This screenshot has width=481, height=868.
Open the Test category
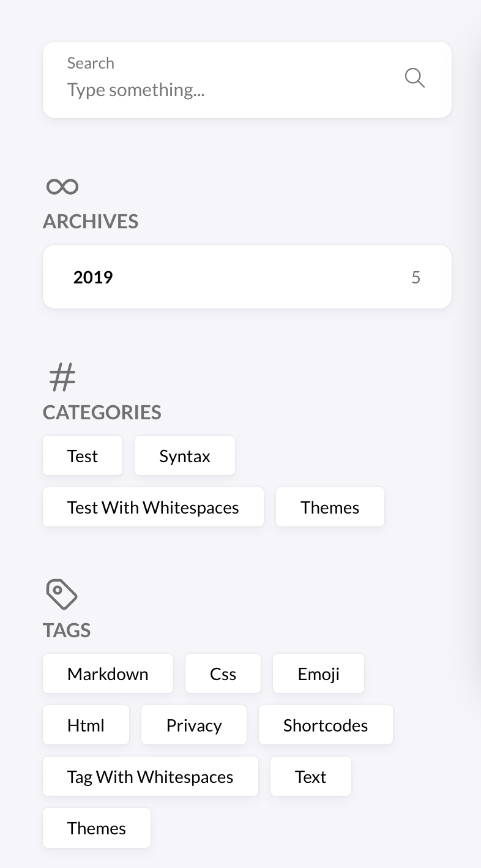coord(83,456)
